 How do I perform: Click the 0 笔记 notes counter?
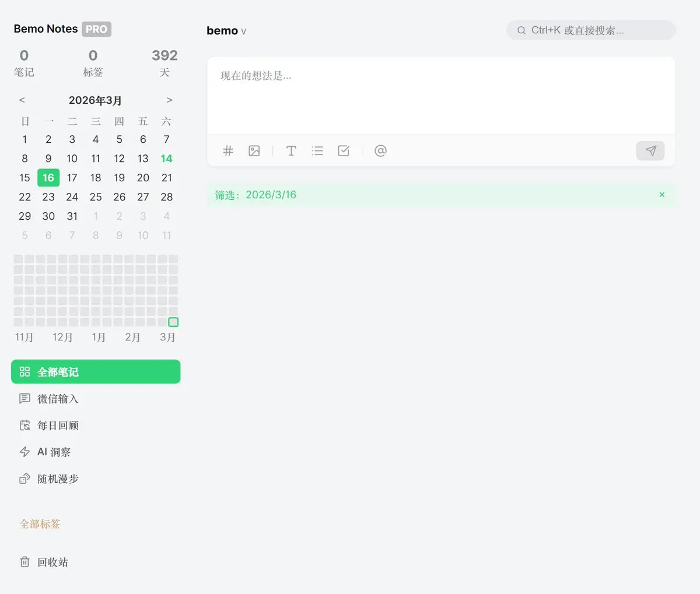(x=24, y=63)
